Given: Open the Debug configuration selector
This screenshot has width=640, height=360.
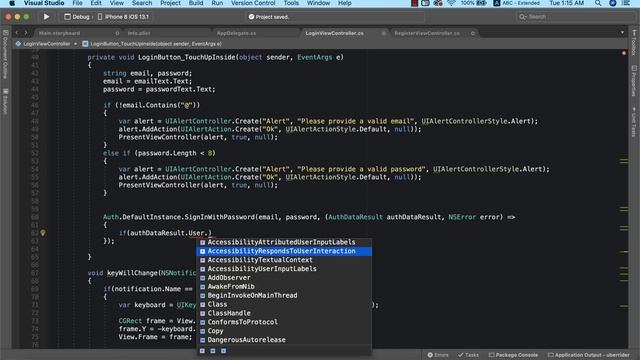Looking at the screenshot, I should click(77, 17).
